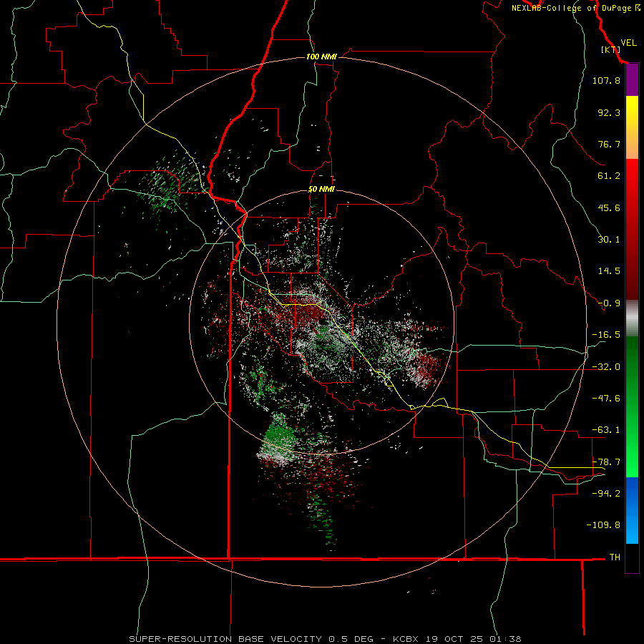Pick the gray near-zero segment of the color bar

[x=632, y=318]
